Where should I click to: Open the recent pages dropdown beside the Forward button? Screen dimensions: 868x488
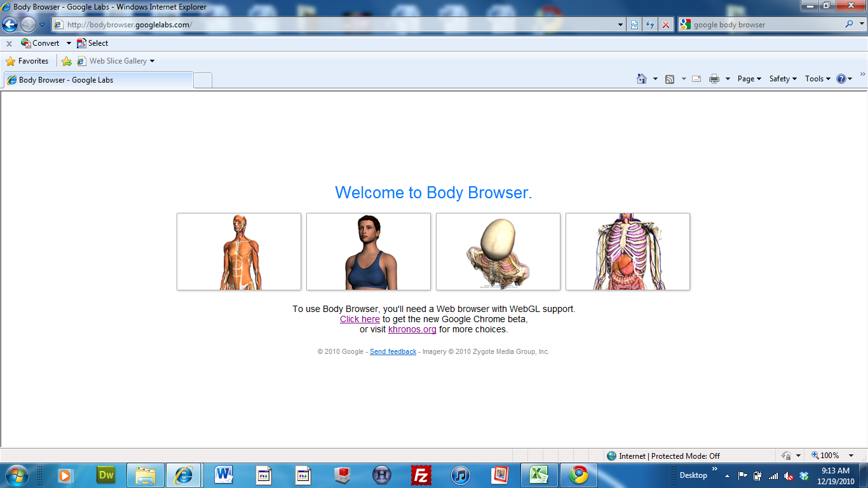(x=42, y=25)
